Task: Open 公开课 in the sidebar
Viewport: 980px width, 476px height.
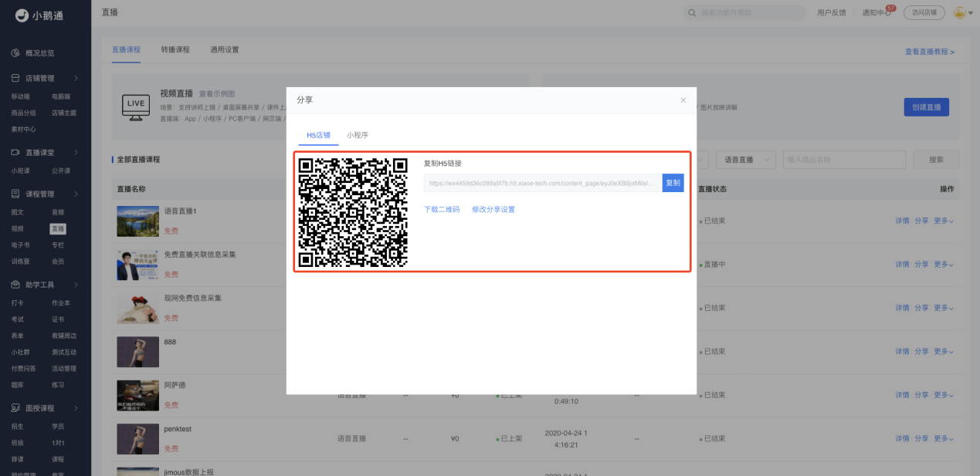Action: [x=61, y=170]
